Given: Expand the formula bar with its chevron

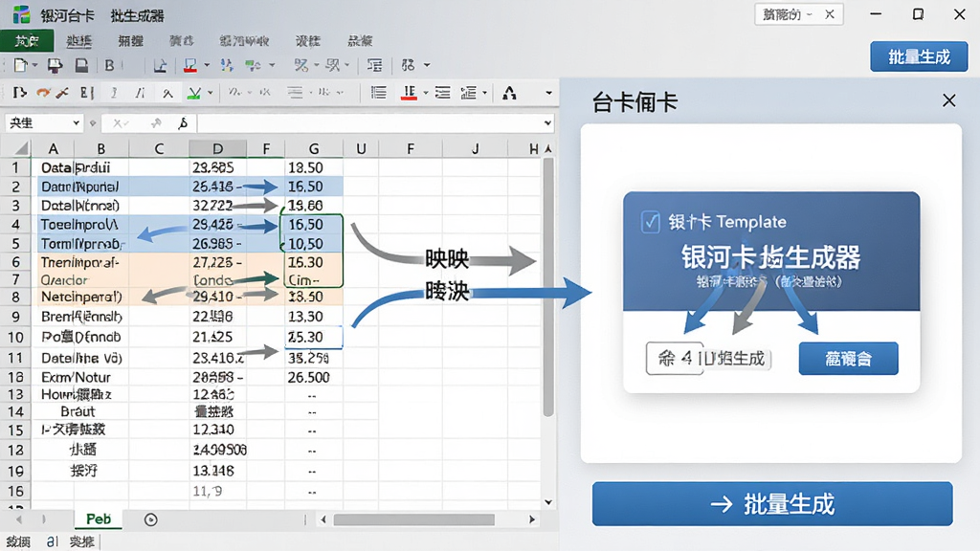Looking at the screenshot, I should [548, 123].
